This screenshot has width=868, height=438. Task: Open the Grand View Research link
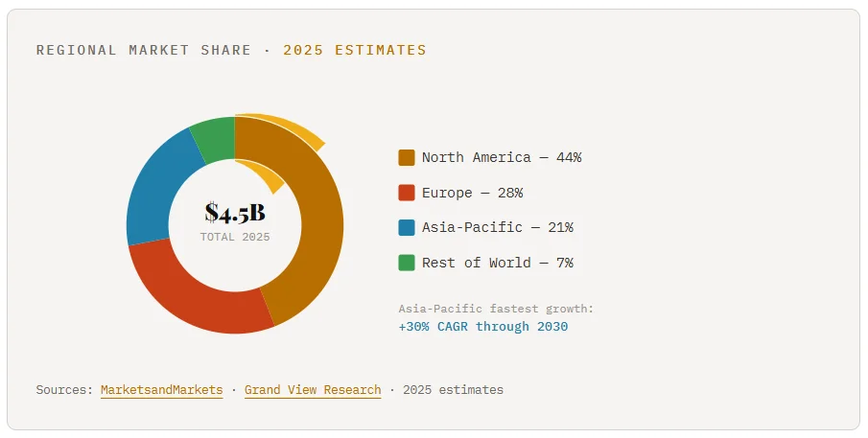pyautogui.click(x=313, y=390)
